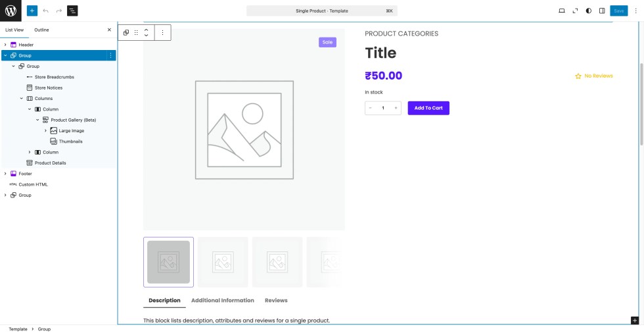Viewport: 644px width, 333px height.
Task: Open the Reviews tab
Action: (276, 301)
